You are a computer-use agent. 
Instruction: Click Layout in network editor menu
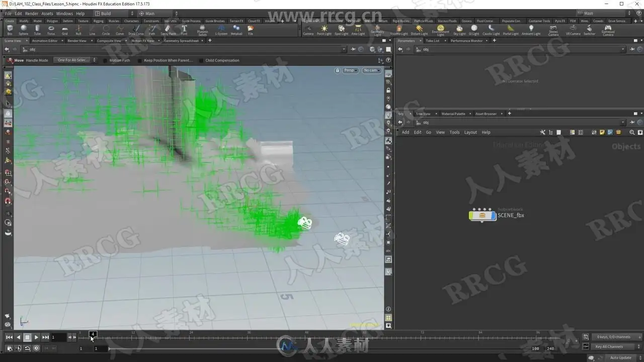(470, 132)
